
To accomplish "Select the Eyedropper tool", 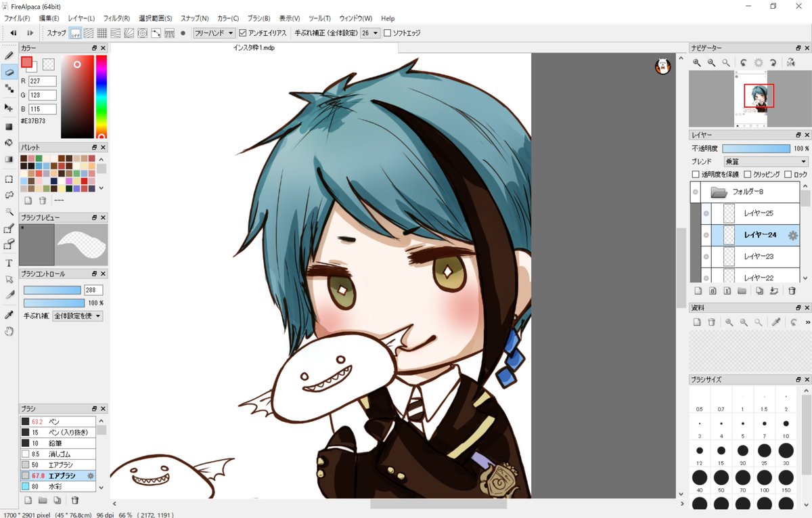I will tap(9, 315).
